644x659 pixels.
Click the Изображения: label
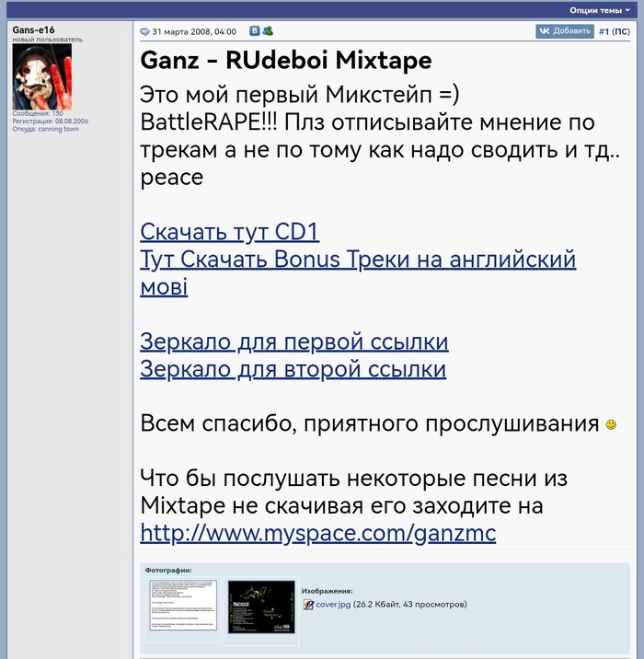(x=327, y=591)
